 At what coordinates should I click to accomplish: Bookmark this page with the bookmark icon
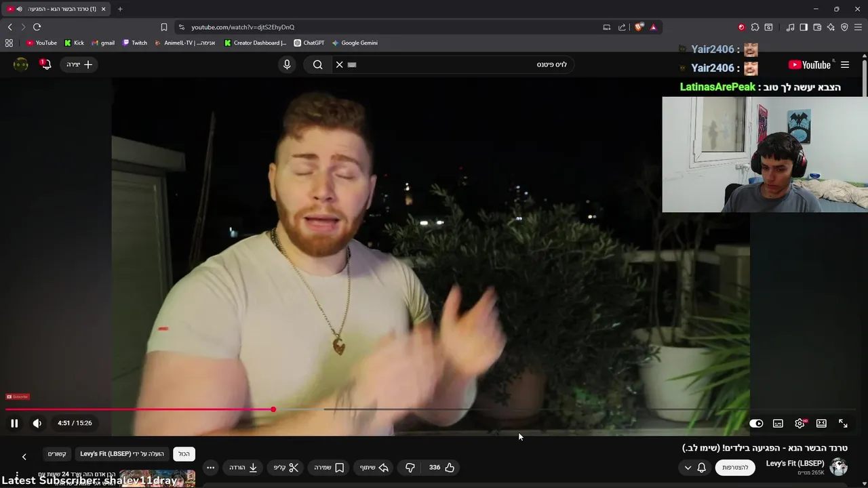pyautogui.click(x=164, y=27)
